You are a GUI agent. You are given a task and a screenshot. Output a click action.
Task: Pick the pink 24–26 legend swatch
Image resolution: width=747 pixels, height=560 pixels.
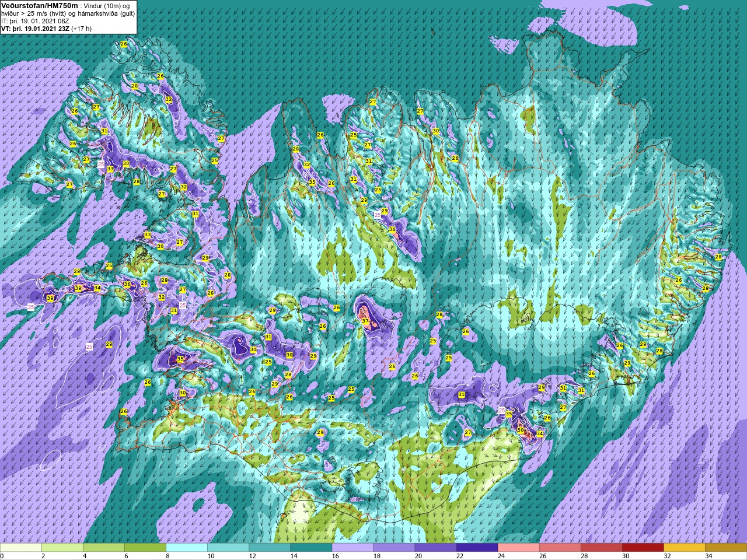point(518,548)
